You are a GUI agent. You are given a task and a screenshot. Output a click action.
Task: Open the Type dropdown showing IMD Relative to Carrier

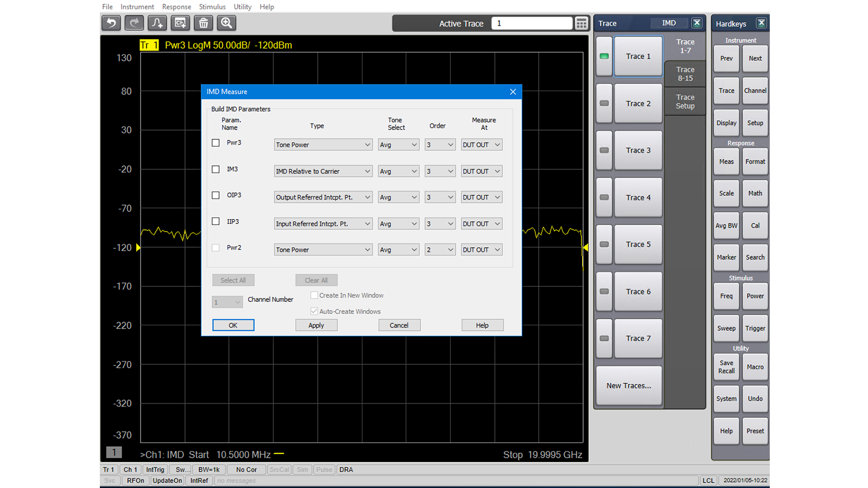pos(323,171)
